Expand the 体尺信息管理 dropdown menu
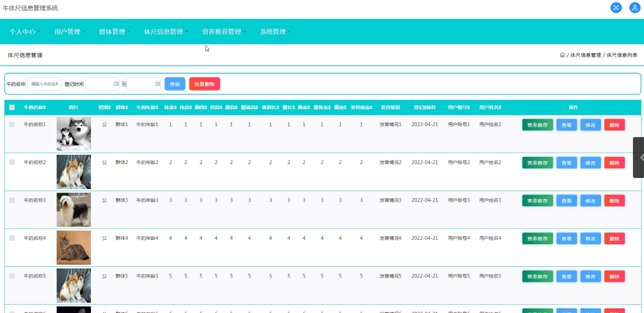Image resolution: width=644 pixels, height=313 pixels. coord(166,32)
